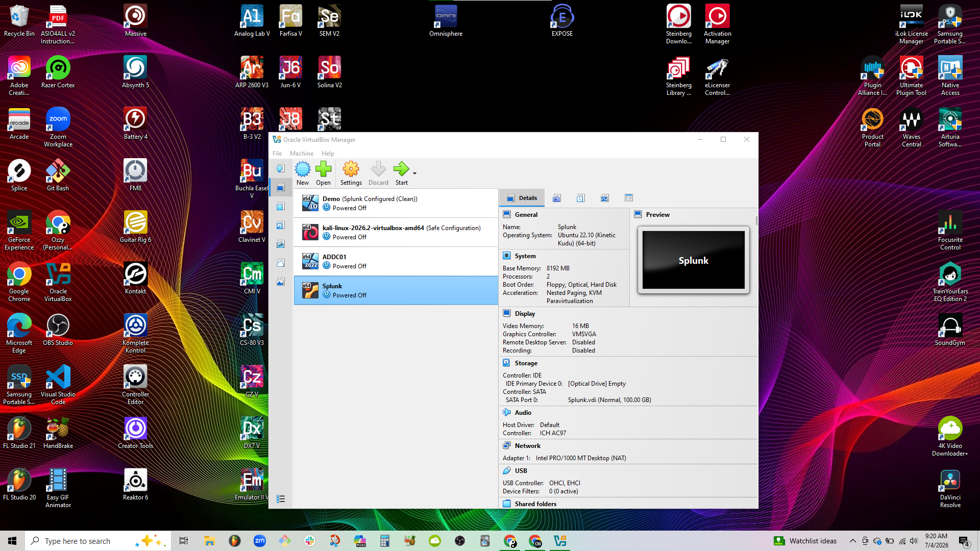Image resolution: width=980 pixels, height=551 pixels.
Task: Select the OBS Studio desktop shortcut
Action: point(58,330)
